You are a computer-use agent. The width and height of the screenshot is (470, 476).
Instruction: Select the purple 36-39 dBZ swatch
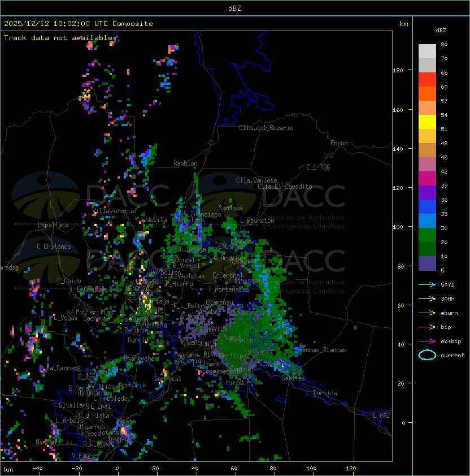[x=427, y=193]
